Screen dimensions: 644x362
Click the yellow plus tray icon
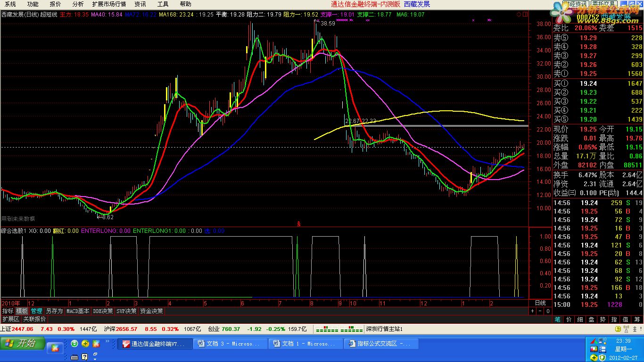click(x=594, y=358)
